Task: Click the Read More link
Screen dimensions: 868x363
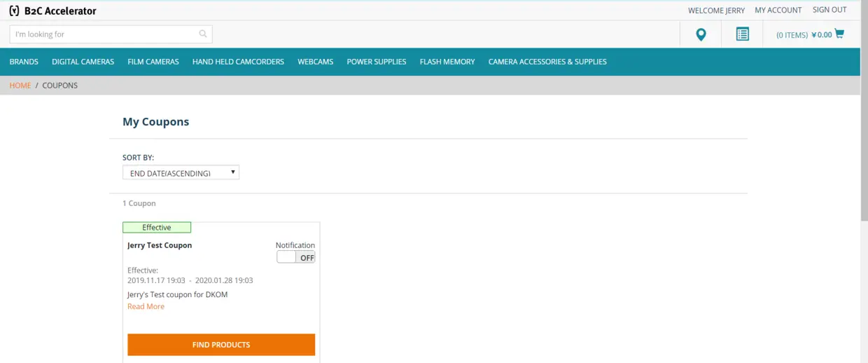Action: (146, 306)
